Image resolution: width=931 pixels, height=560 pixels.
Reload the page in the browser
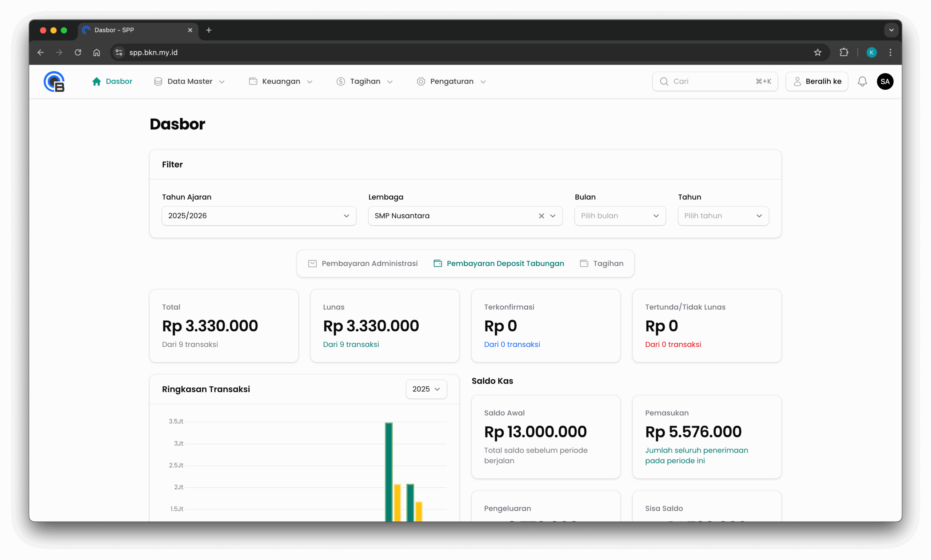coord(78,52)
